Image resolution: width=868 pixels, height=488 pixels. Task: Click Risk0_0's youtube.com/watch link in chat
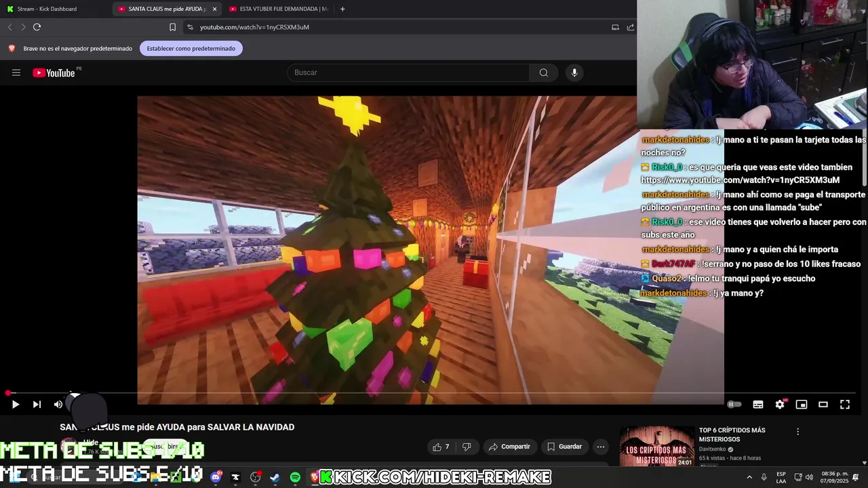click(740, 180)
